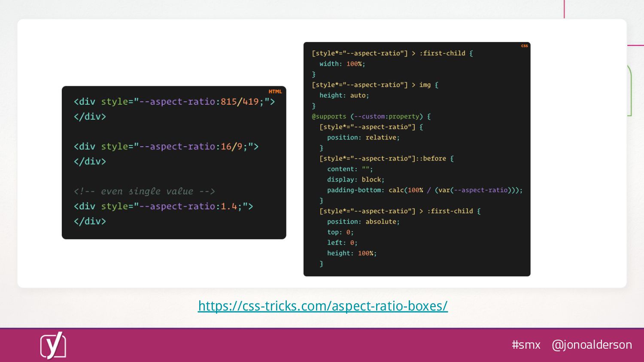
Task: Click the div with aspect-ratio 1.4 line
Action: tap(164, 206)
